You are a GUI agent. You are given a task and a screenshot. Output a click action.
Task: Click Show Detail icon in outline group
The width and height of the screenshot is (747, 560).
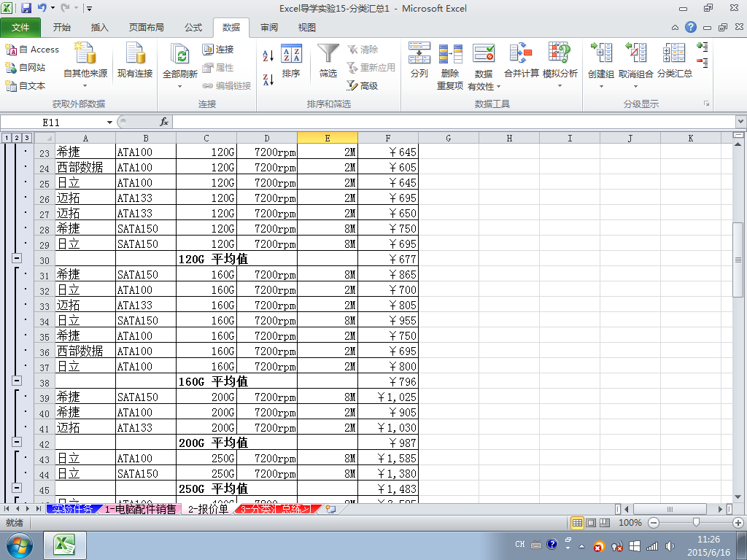pos(703,47)
